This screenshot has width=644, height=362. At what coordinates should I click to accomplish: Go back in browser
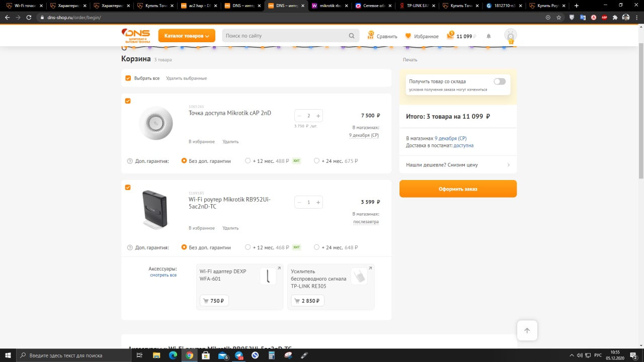pyautogui.click(x=7, y=17)
